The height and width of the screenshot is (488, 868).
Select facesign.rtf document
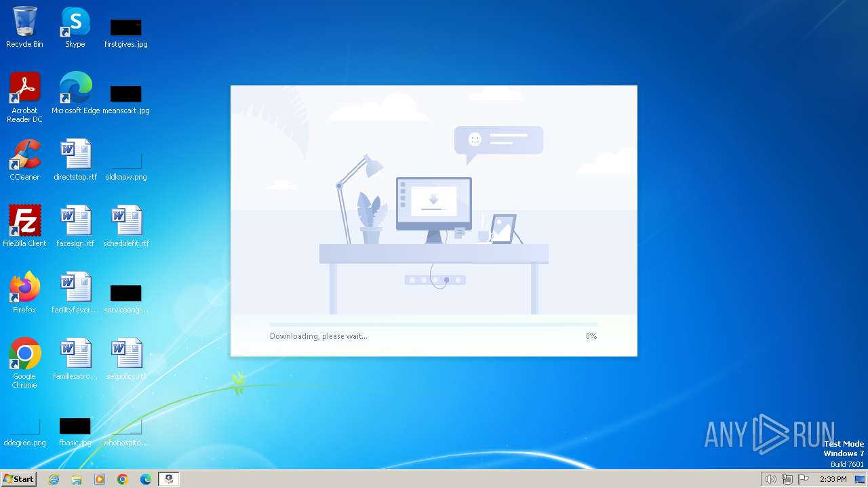pos(75,226)
